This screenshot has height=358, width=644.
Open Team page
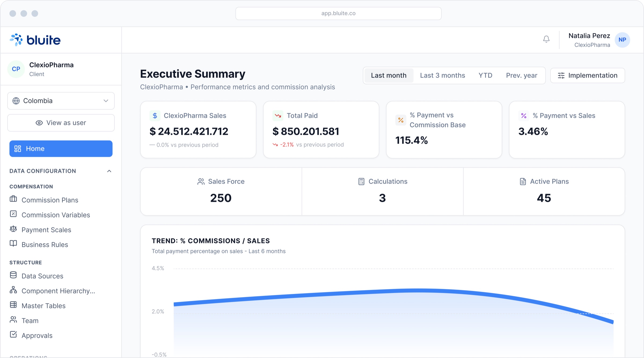tap(30, 321)
